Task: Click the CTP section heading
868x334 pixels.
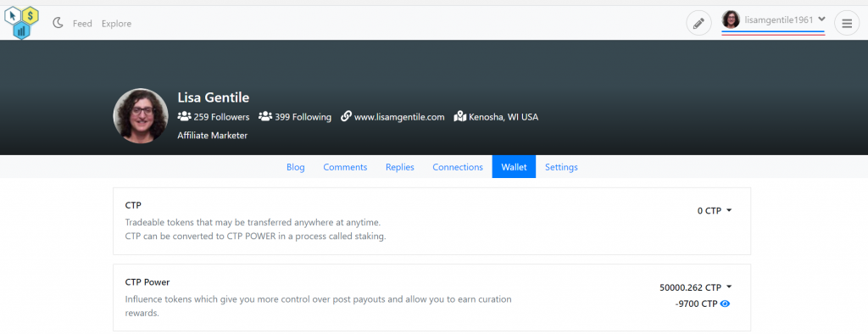Action: (133, 205)
